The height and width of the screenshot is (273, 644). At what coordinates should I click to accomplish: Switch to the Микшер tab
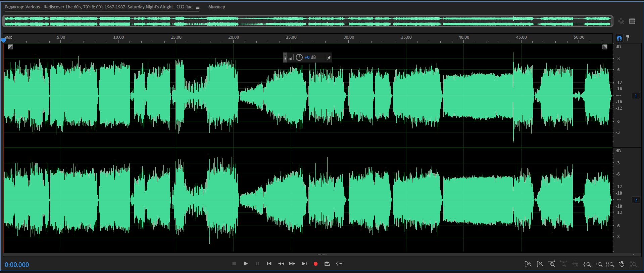click(x=216, y=7)
